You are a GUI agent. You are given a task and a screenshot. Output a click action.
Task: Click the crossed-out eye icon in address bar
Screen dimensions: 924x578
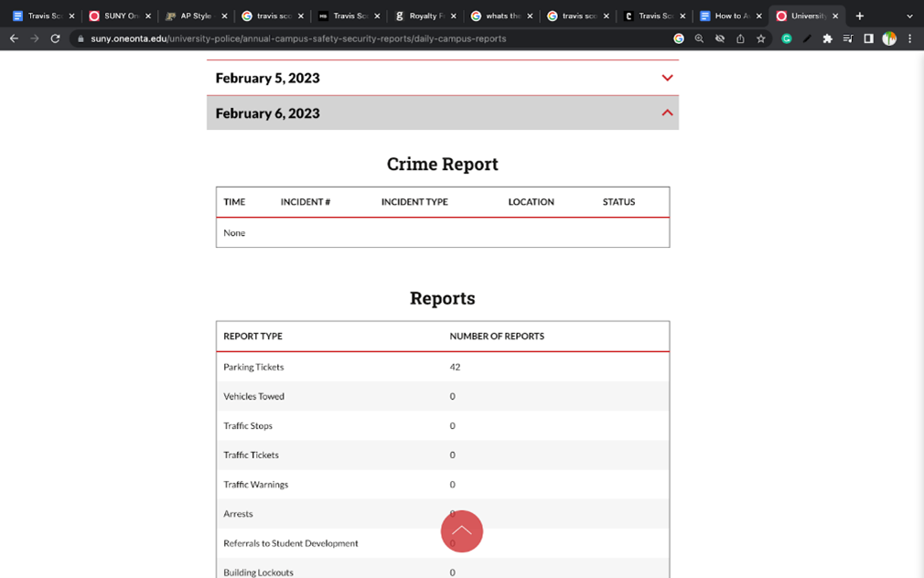719,39
